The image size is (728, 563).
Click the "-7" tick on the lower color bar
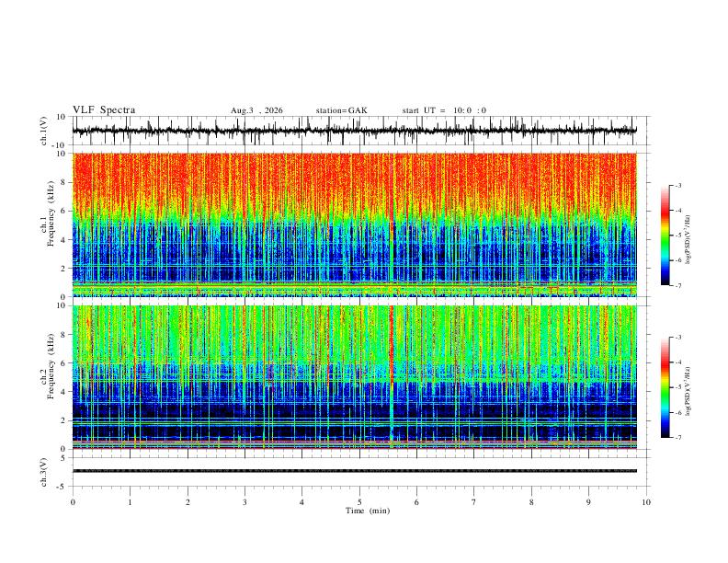point(677,438)
